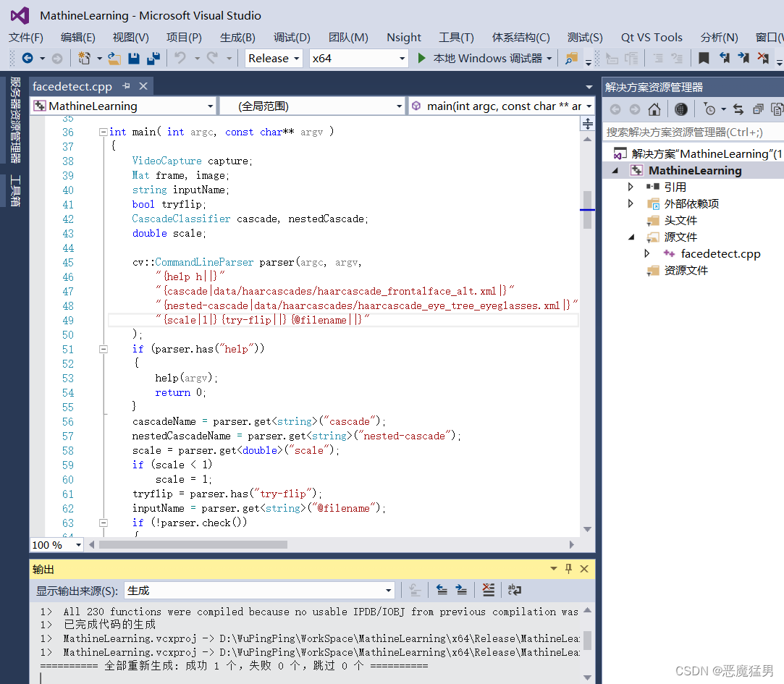Viewport: 784px width, 684px height.
Task: Open the Release configuration dropdown
Action: (x=274, y=59)
